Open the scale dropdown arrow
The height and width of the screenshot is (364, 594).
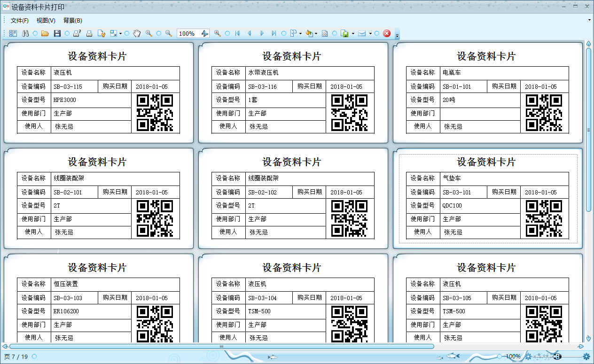[120, 33]
